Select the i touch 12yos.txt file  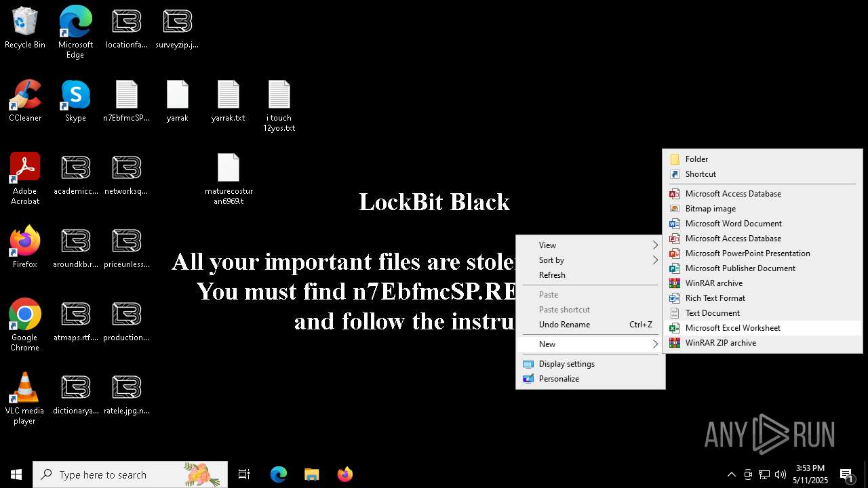pos(279,106)
